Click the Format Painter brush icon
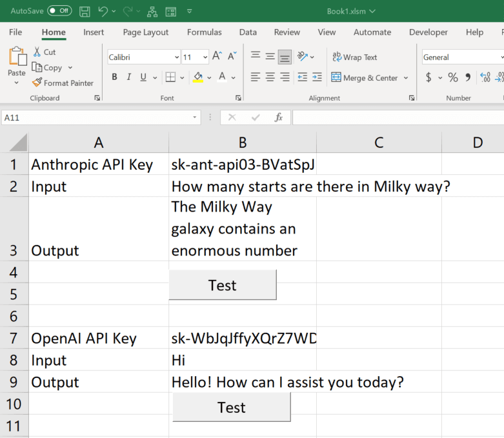The height and width of the screenshot is (438, 504). point(36,83)
